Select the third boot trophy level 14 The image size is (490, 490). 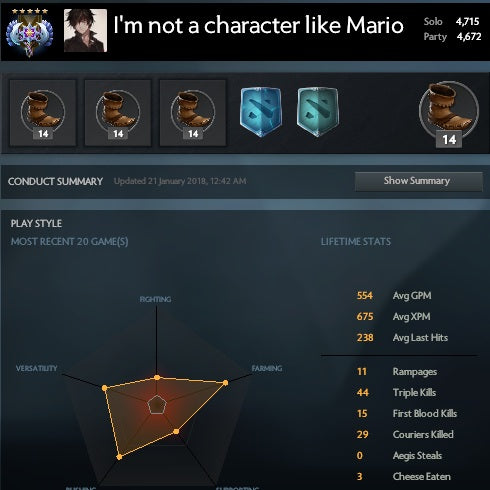tap(193, 113)
